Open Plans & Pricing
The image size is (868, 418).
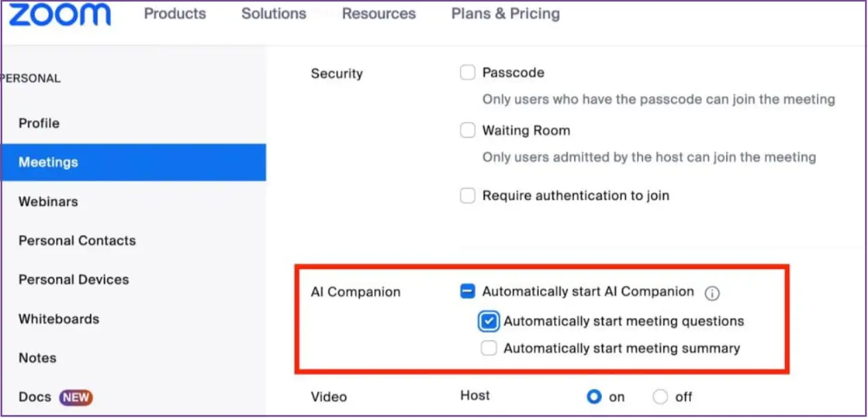[x=505, y=13]
